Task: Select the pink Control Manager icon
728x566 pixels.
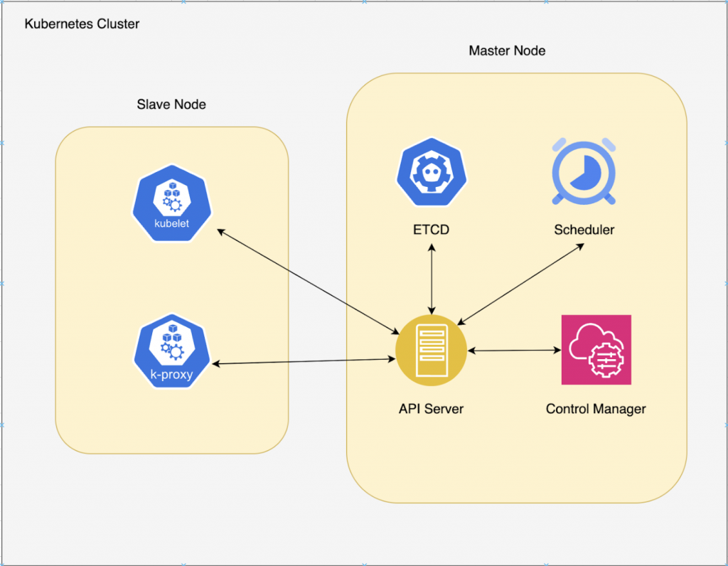Action: tap(596, 350)
